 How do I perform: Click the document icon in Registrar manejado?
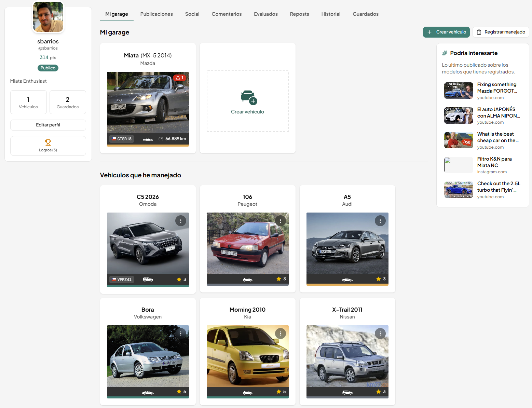pyautogui.click(x=479, y=32)
